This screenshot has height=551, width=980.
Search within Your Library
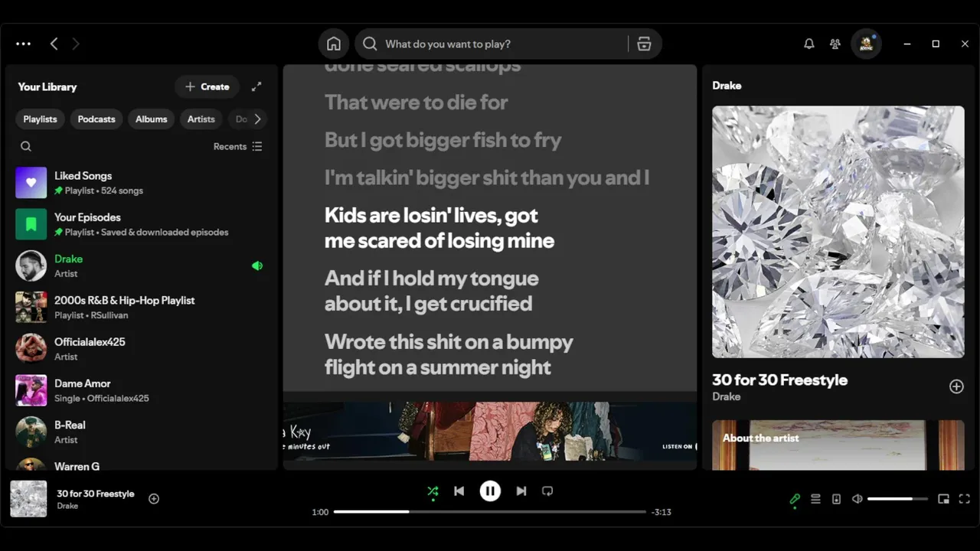tap(26, 146)
